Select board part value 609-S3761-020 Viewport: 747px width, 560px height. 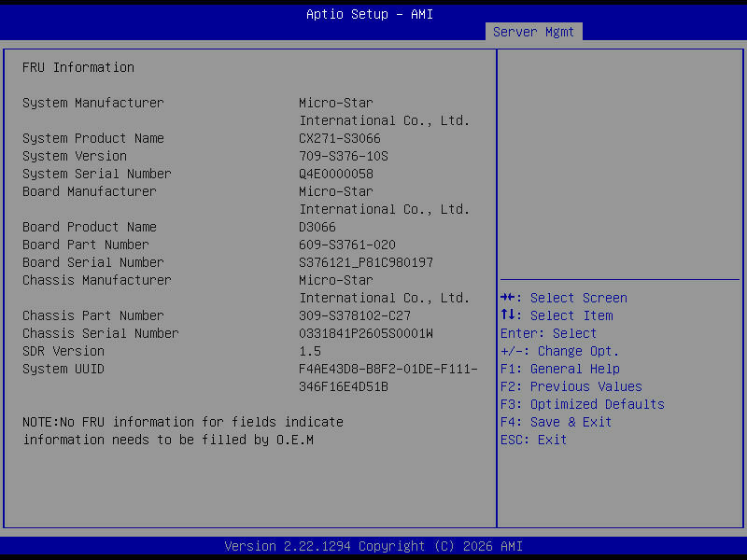pyautogui.click(x=347, y=245)
